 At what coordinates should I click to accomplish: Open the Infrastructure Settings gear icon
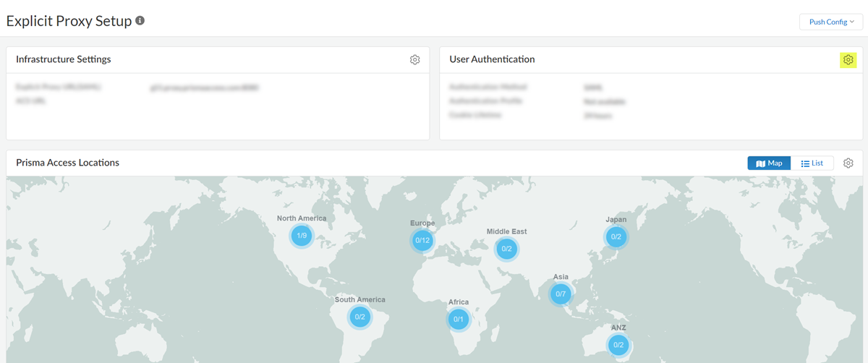[414, 60]
